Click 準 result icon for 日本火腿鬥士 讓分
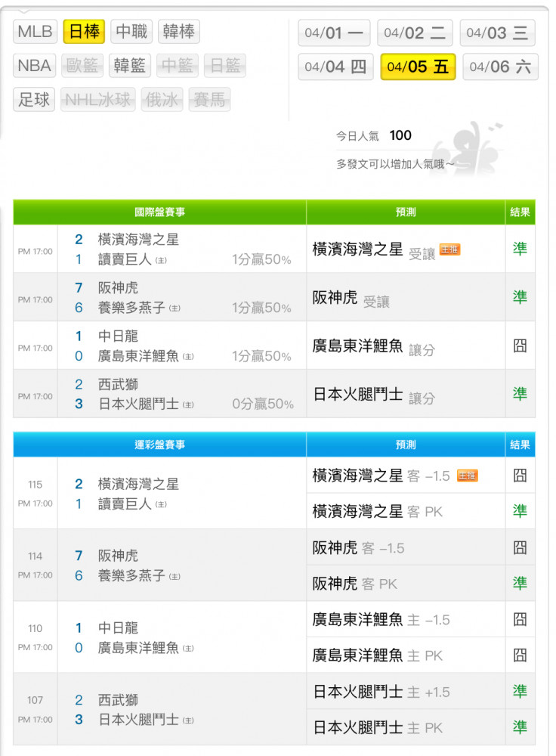This screenshot has width=556, height=756. pos(520,393)
